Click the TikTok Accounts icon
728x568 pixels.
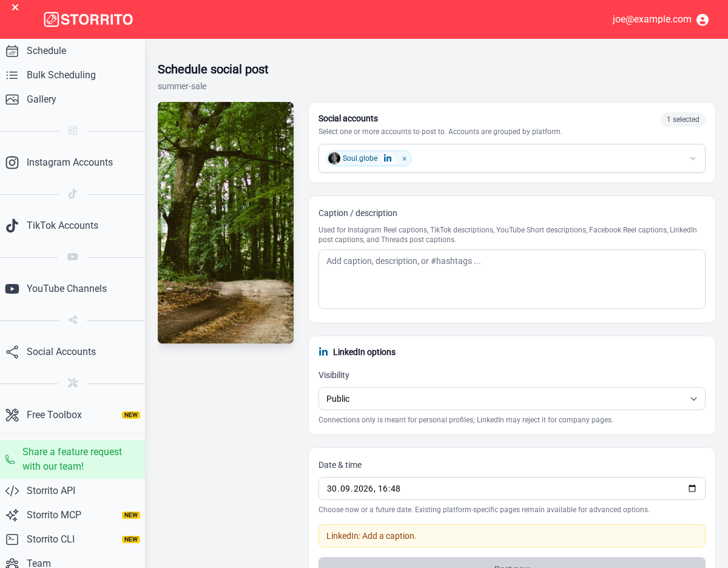click(x=12, y=226)
